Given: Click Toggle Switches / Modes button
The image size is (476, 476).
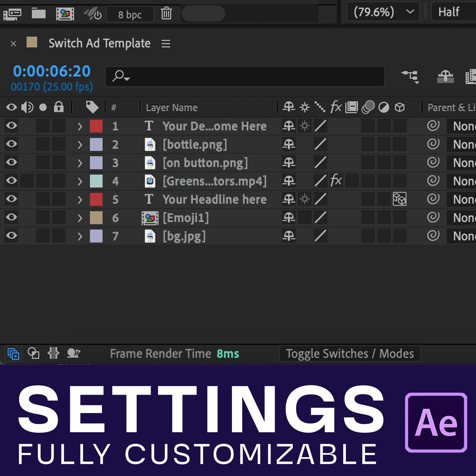Looking at the screenshot, I should click(350, 354).
